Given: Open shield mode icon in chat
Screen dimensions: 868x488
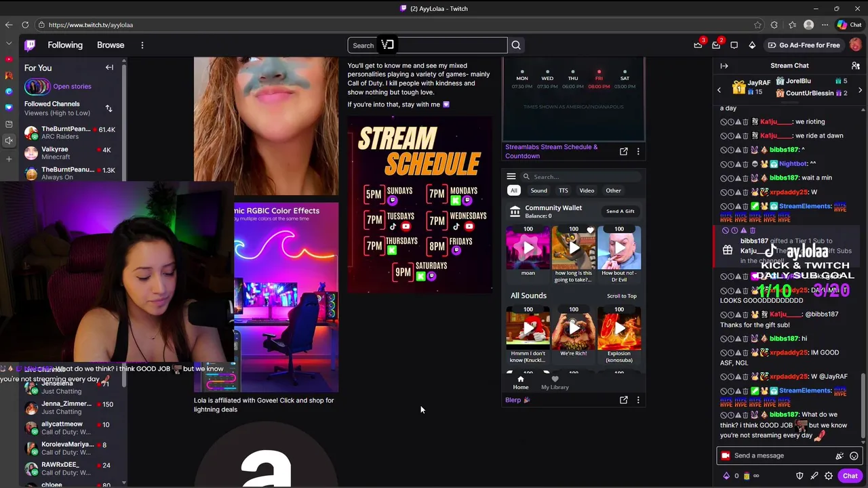Looking at the screenshot, I should pyautogui.click(x=800, y=476).
